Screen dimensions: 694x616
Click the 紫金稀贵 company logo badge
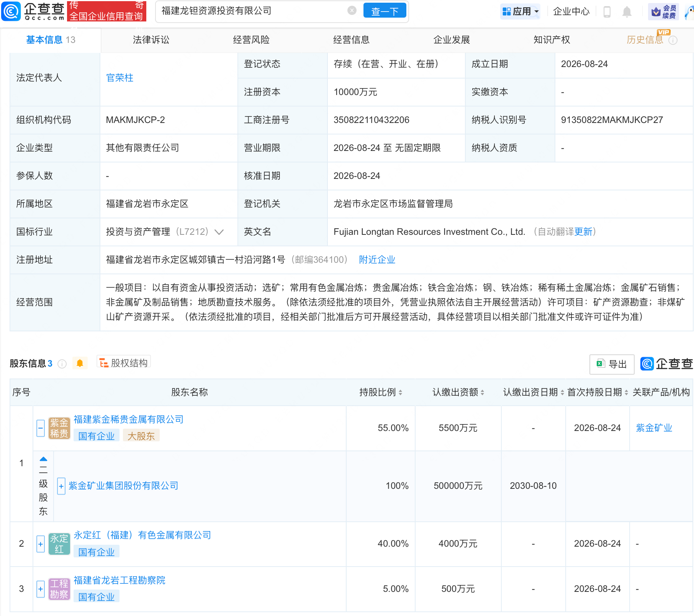pos(59,428)
